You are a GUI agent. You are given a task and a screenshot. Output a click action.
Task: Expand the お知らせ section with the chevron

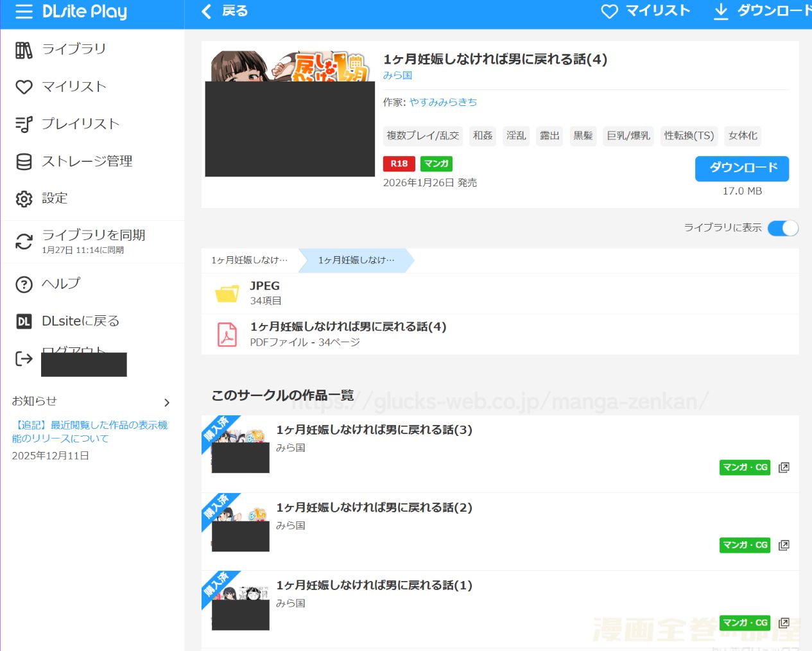point(167,403)
